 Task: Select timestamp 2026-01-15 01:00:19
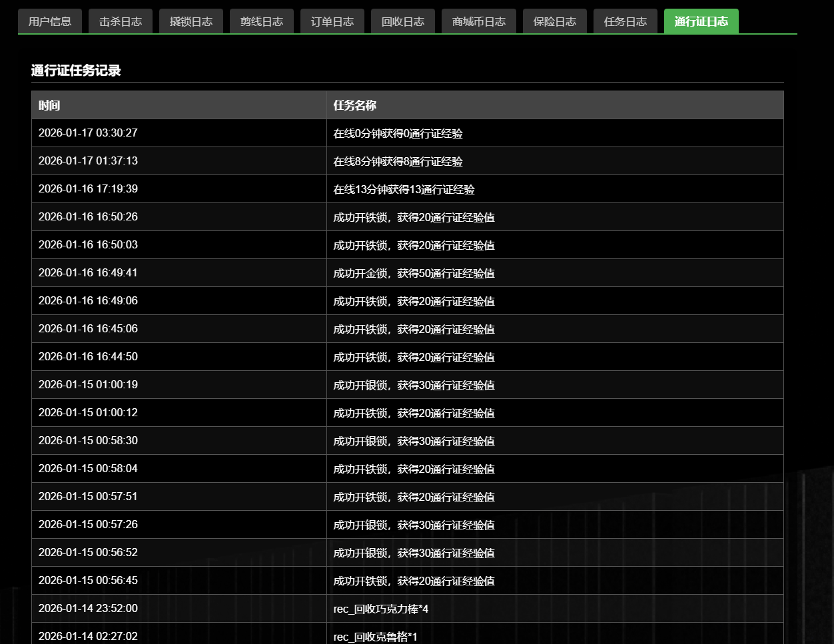pos(88,384)
